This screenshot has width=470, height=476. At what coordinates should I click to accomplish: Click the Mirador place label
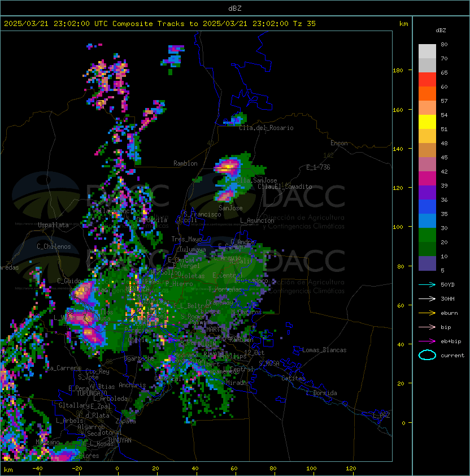pyautogui.click(x=238, y=383)
